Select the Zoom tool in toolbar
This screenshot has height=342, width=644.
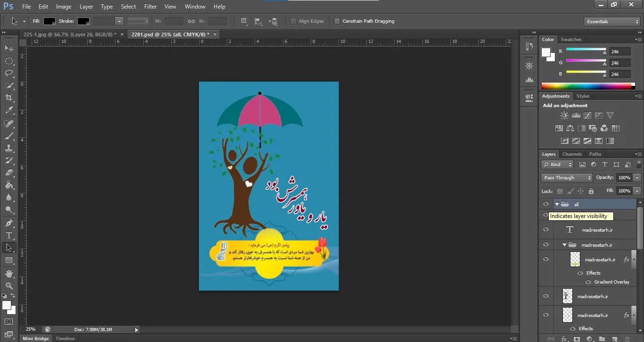click(9, 285)
